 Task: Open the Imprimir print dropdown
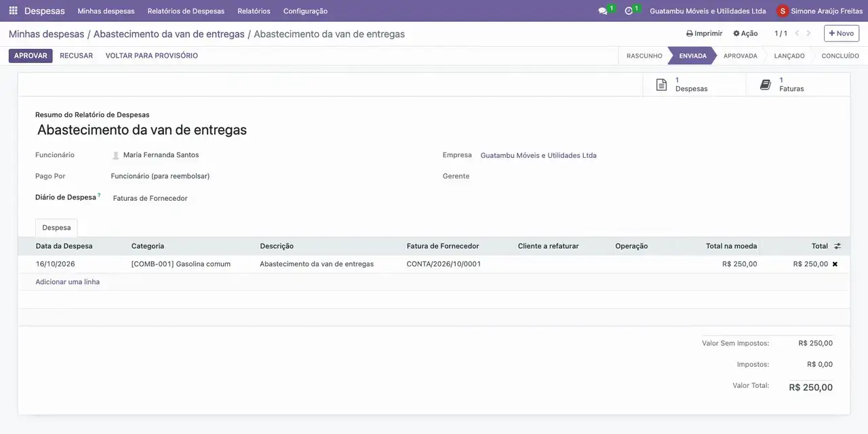pyautogui.click(x=704, y=33)
